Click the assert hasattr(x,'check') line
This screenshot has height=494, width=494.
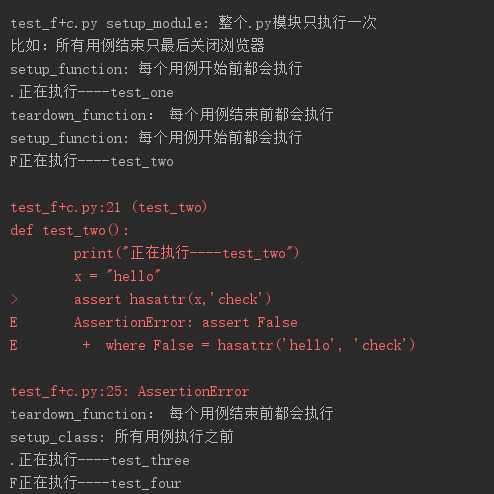point(173,299)
